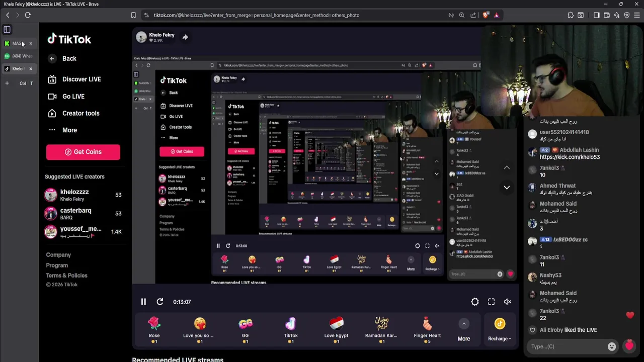644x362 pixels.
Task: Click the Get Coins button
Action: pos(83,152)
